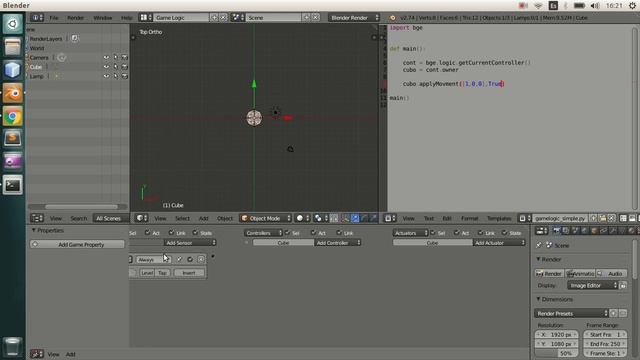The height and width of the screenshot is (360, 640).
Task: Toggle controllers Sel checkbox
Action: click(287, 233)
